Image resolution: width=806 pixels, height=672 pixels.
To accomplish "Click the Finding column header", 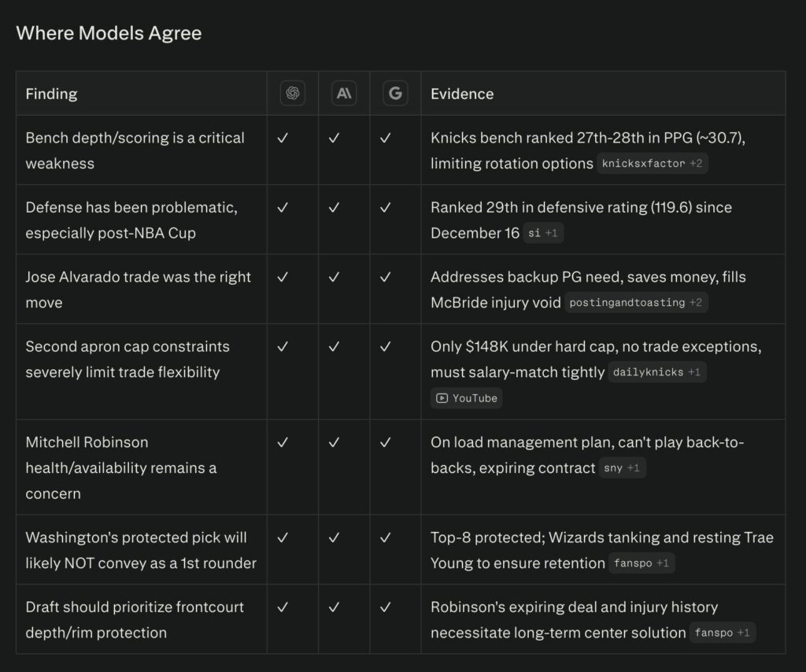I will pos(51,94).
